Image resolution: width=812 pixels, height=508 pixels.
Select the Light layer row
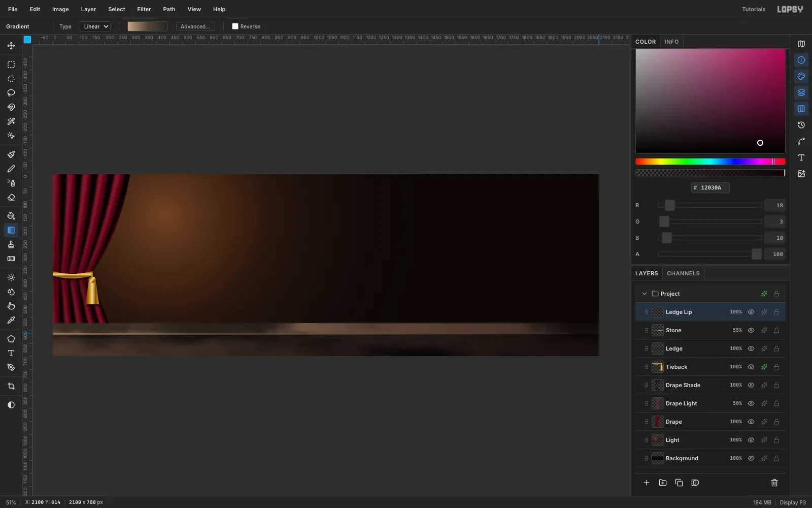(x=710, y=440)
